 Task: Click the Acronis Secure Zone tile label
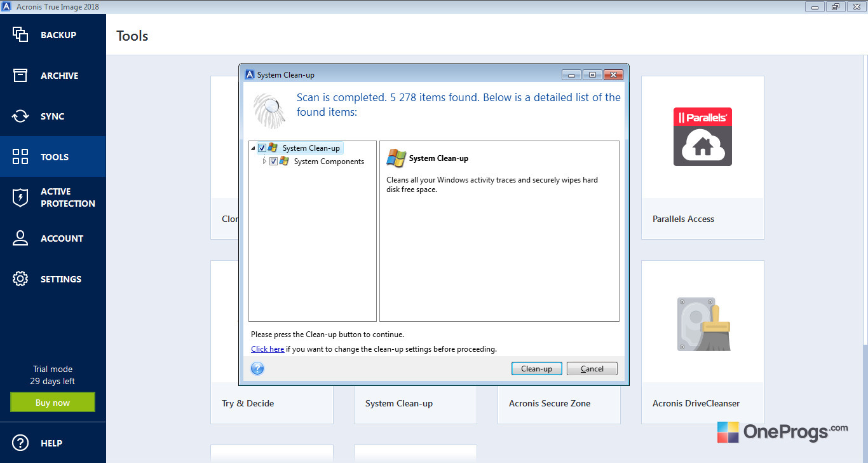[550, 403]
